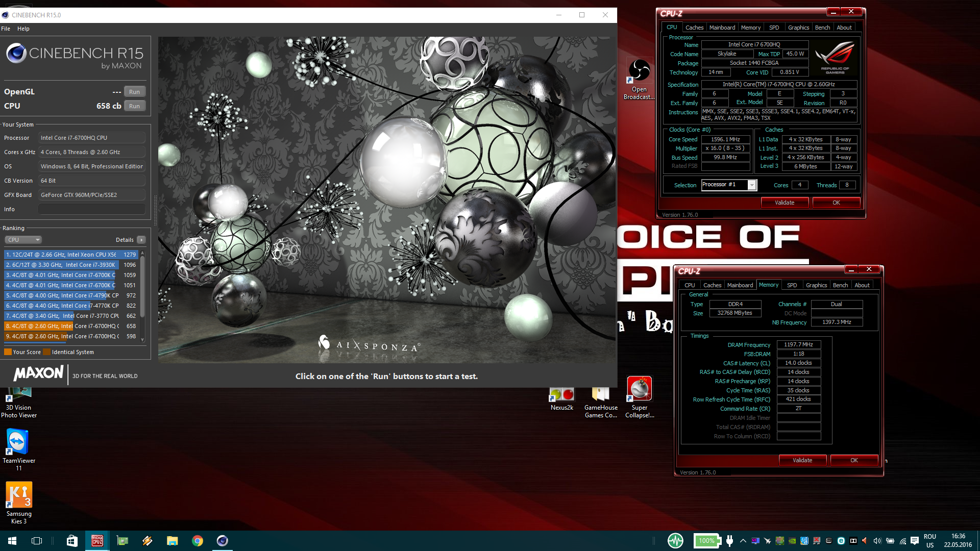This screenshot has width=980, height=551.
Task: Click the battery power options tray icon
Action: tap(890, 541)
